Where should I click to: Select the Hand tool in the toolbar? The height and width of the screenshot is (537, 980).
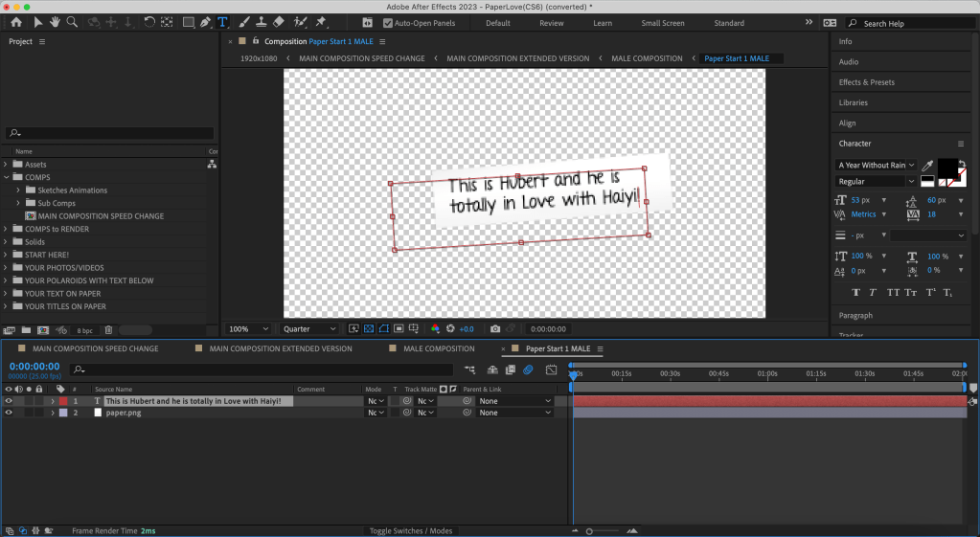(55, 22)
